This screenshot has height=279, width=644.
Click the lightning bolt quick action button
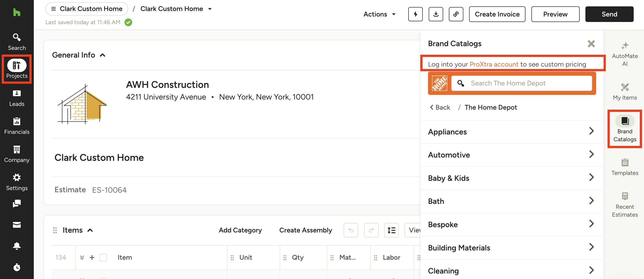(x=415, y=14)
